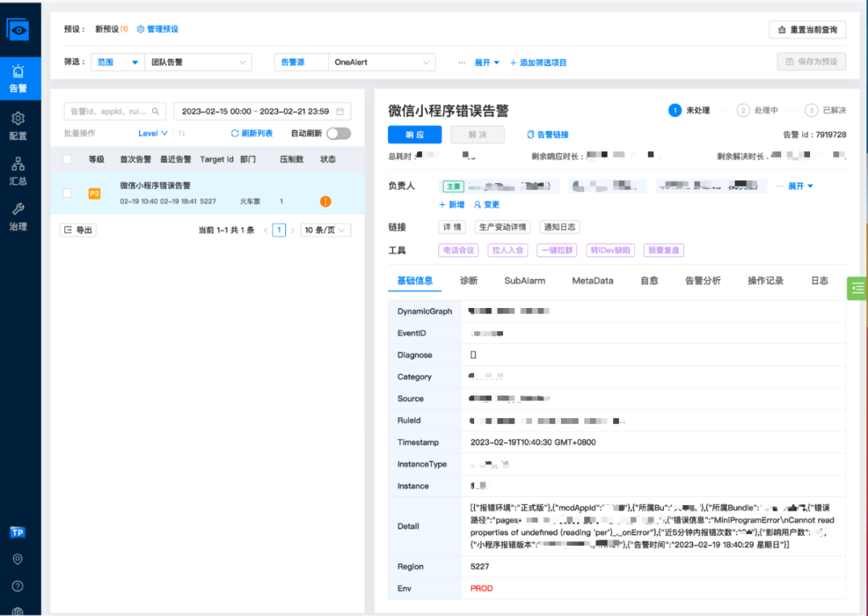Viewport: 868px width, 616px height.
Task: Check the 微信小程序错误告警 row checkbox
Action: pyautogui.click(x=68, y=193)
